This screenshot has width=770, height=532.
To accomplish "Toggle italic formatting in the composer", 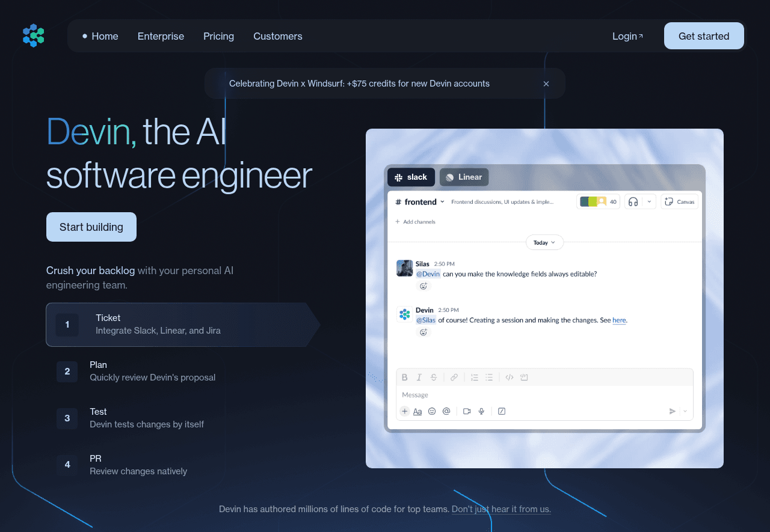I will coord(419,378).
